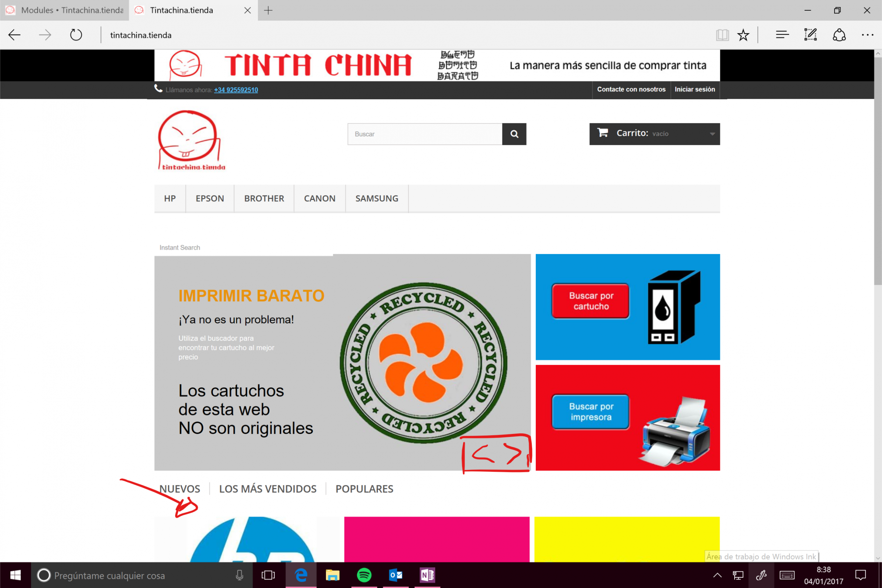Click the phone number link

click(x=236, y=90)
